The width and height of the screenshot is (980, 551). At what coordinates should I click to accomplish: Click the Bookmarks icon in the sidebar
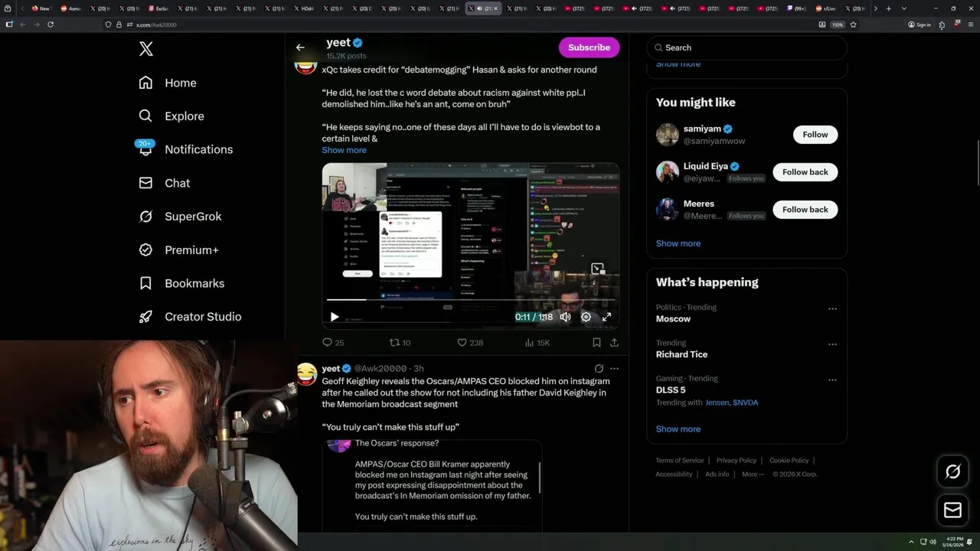145,283
